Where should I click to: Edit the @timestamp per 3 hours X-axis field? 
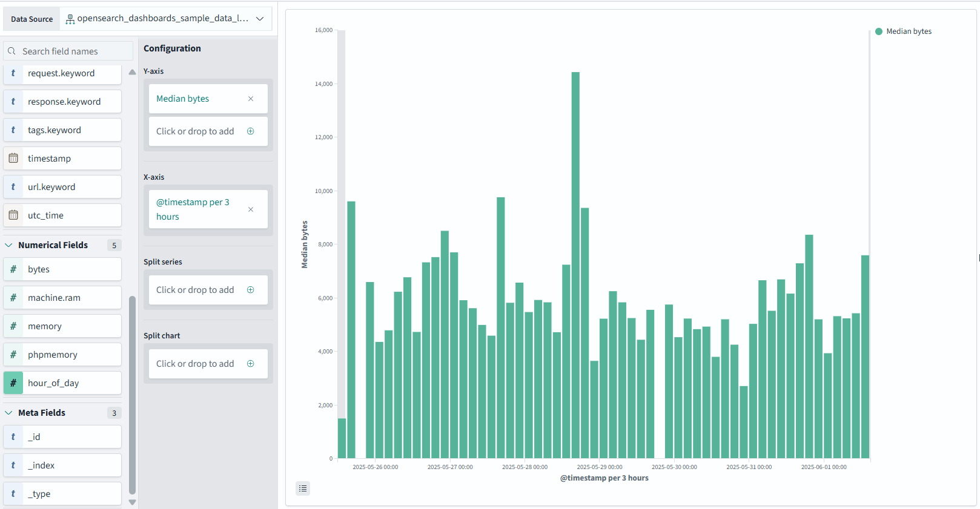[x=193, y=209]
